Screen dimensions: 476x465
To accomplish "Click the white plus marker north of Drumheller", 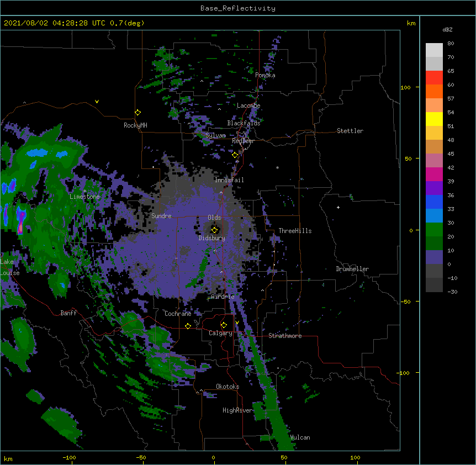I will pyautogui.click(x=338, y=207).
